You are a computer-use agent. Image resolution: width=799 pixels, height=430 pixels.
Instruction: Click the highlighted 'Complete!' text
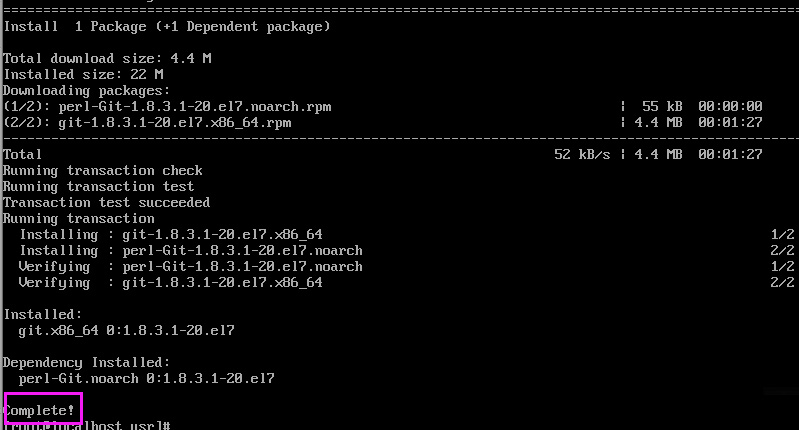coord(39,410)
